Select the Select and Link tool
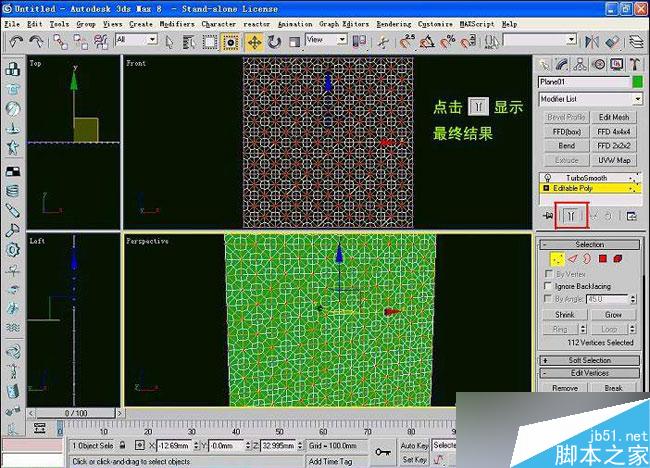650x468 pixels. [61, 42]
